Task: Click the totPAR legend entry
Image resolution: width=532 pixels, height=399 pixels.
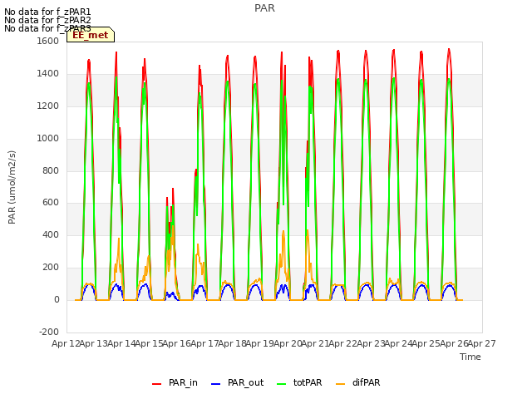Action: (299, 382)
